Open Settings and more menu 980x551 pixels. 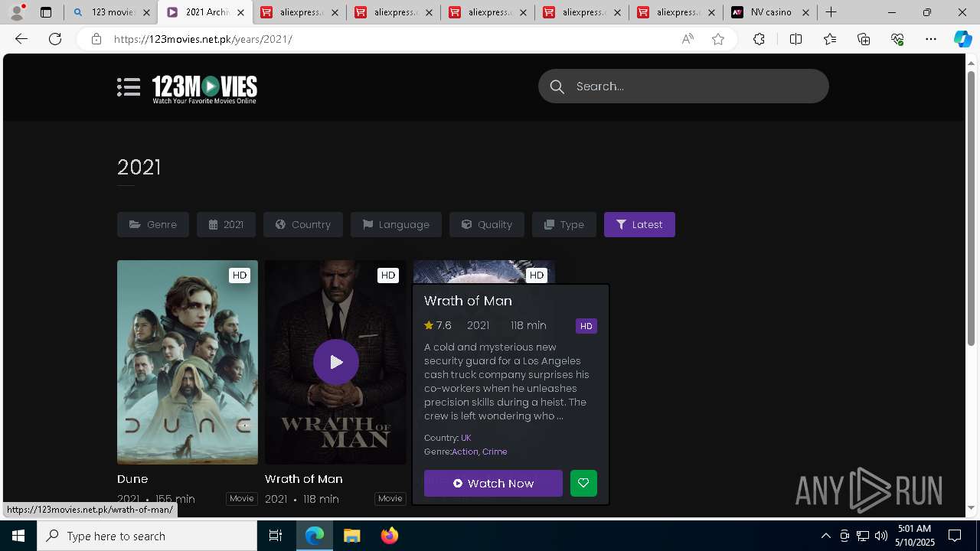[931, 39]
